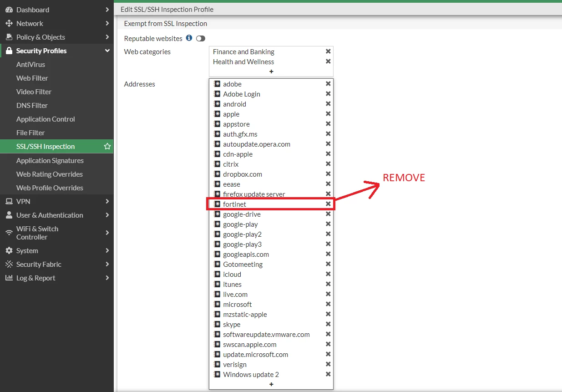The image size is (562, 392).
Task: Click the VPN monitor icon
Action: (x=9, y=201)
